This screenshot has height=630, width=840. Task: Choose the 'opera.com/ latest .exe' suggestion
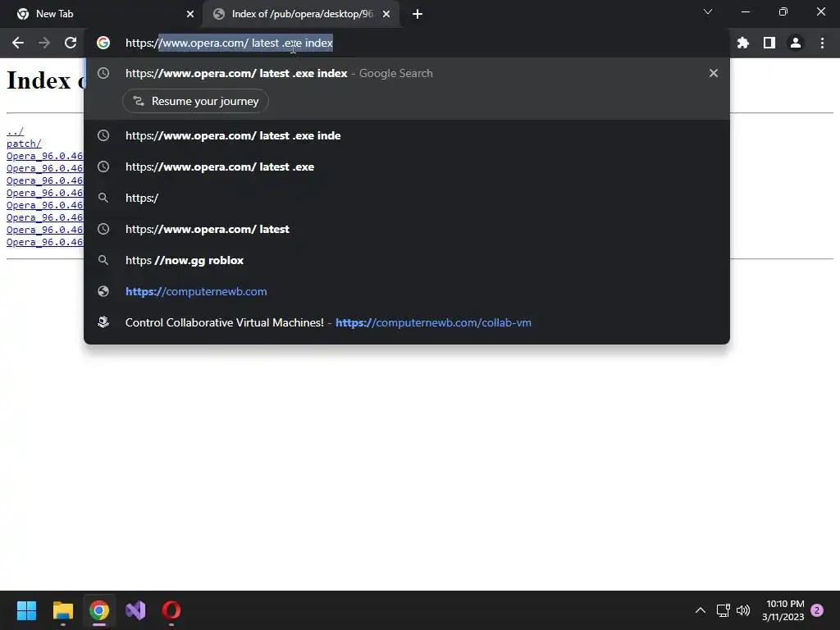(407, 167)
